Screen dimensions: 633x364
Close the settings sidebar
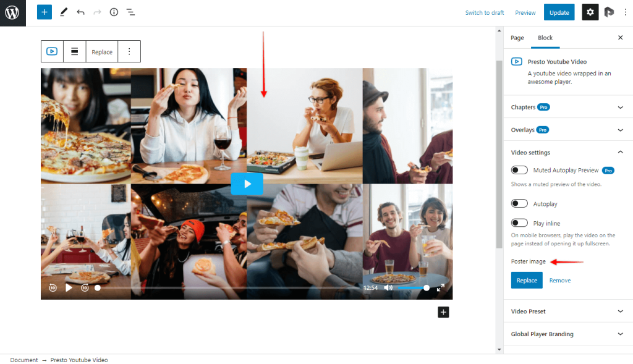(621, 38)
